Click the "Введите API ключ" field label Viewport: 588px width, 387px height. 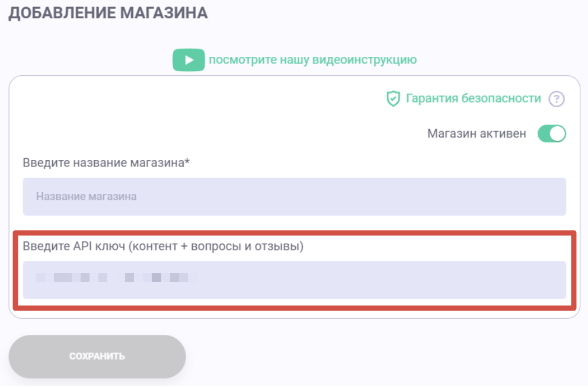(x=163, y=247)
